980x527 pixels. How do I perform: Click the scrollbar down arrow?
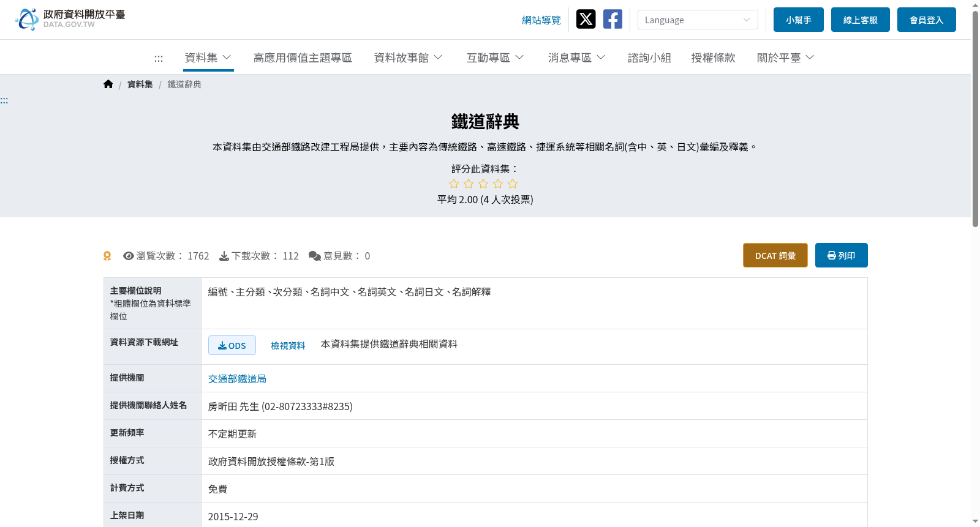[x=975, y=521]
